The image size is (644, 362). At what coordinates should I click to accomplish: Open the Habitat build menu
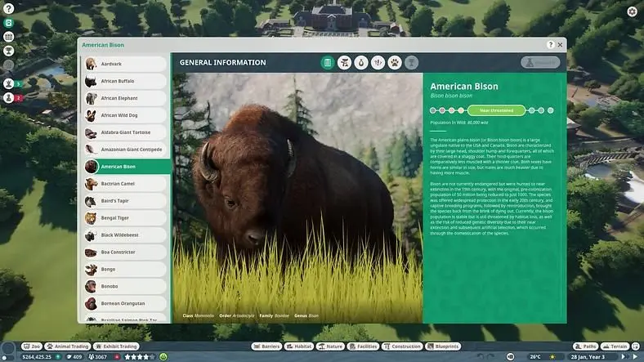coord(299,346)
